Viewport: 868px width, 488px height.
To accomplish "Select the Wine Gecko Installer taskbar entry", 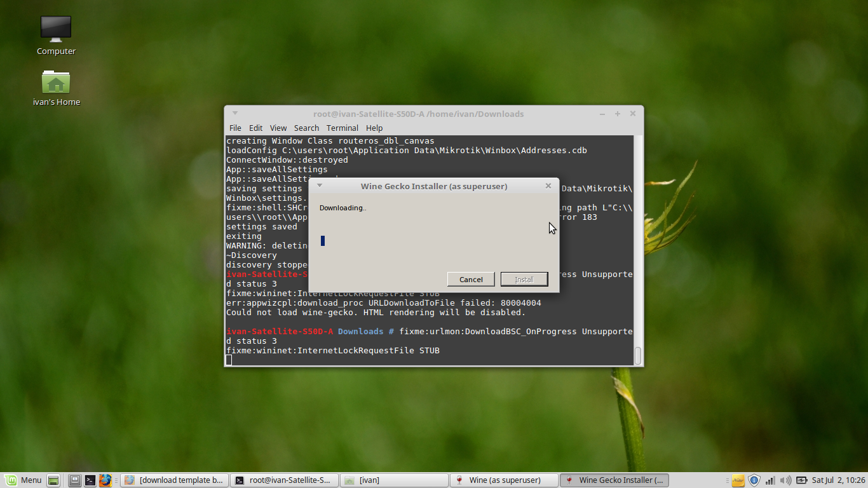I will [x=614, y=480].
